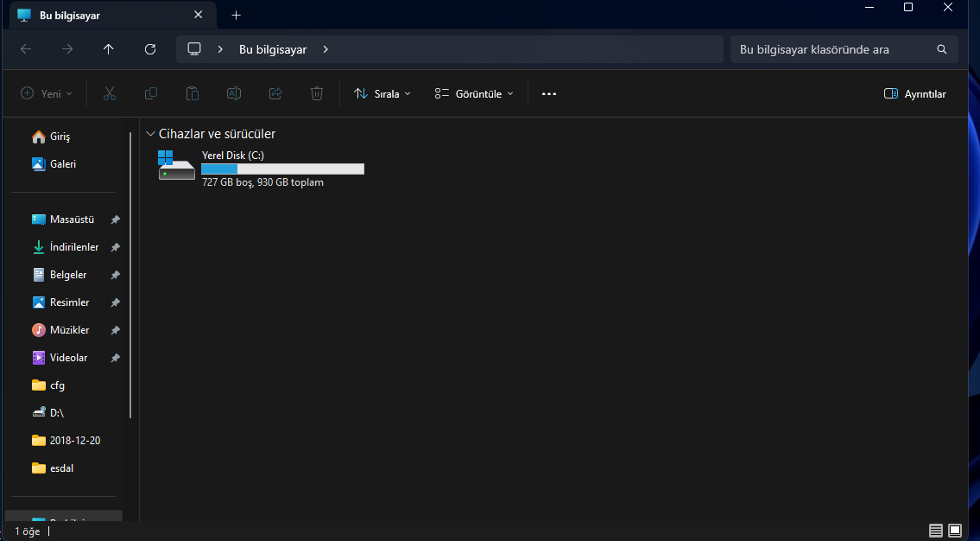Collapse the Cihazlar ve sürücüler group
The image size is (980, 541).
(x=150, y=134)
